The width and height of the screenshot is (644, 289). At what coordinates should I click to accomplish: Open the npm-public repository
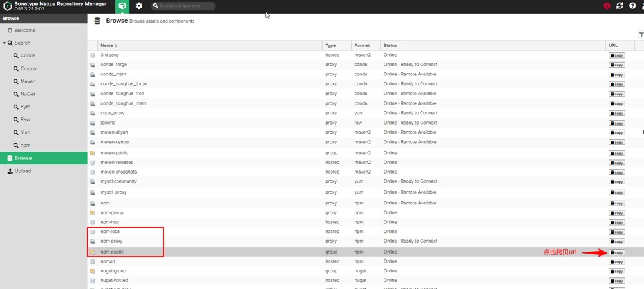[112, 252]
